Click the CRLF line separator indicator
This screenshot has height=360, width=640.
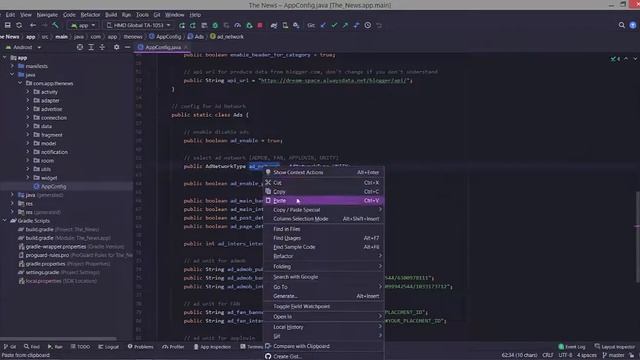pos(547,355)
